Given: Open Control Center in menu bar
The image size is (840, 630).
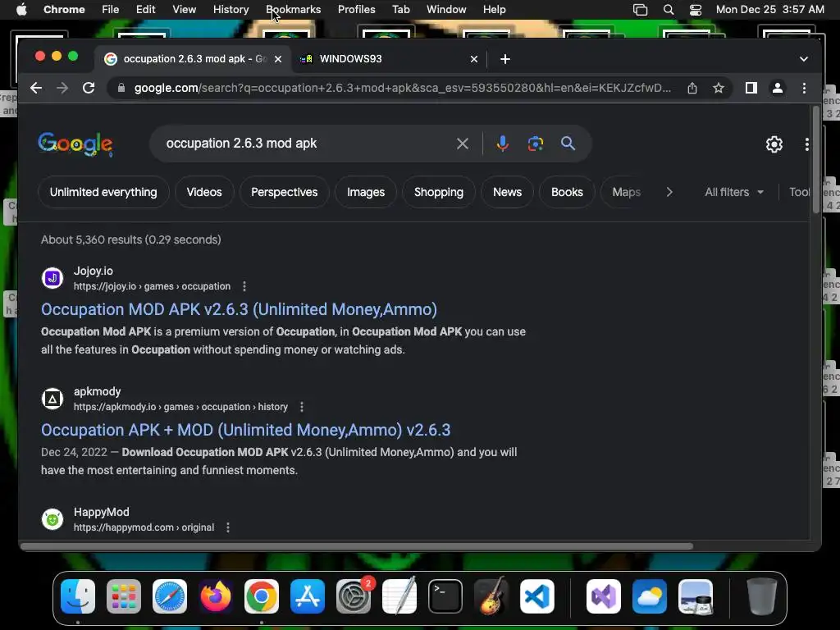Looking at the screenshot, I should point(695,10).
